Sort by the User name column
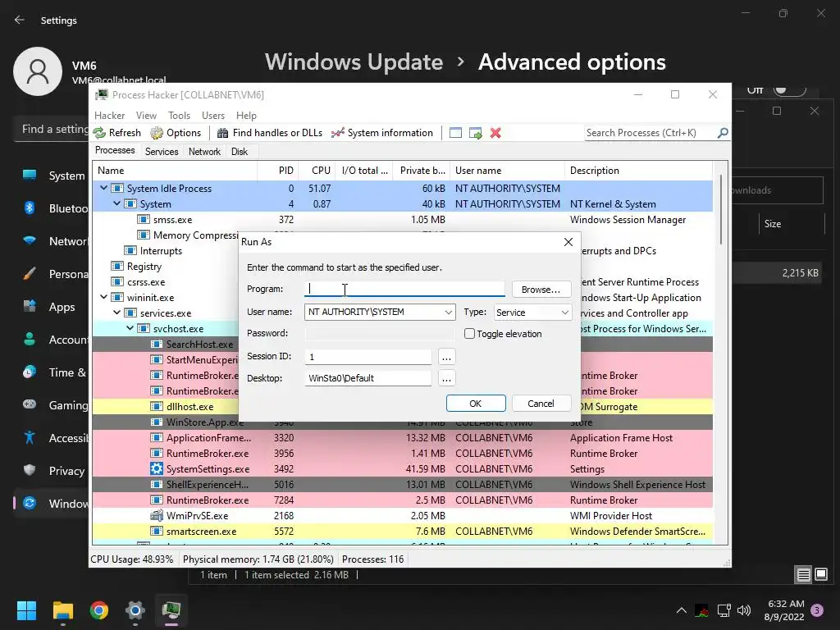840x630 pixels. click(x=507, y=171)
